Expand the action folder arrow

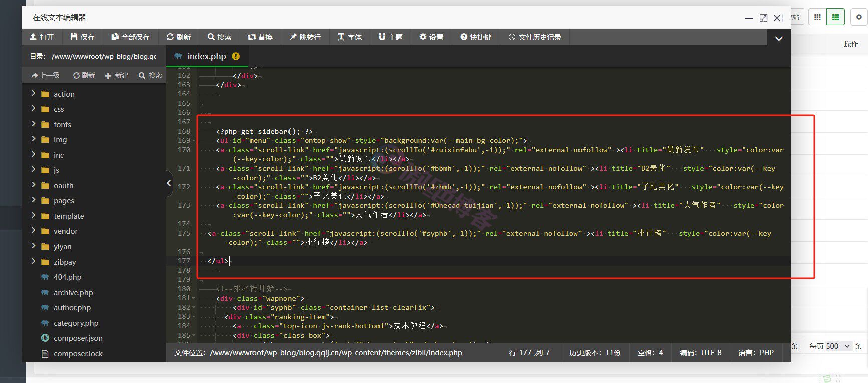coord(34,93)
